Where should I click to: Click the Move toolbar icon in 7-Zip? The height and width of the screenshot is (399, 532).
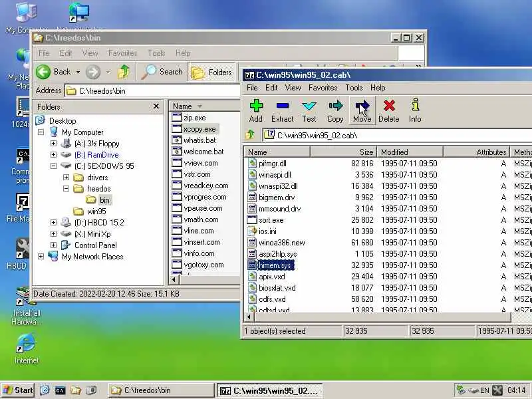362,110
